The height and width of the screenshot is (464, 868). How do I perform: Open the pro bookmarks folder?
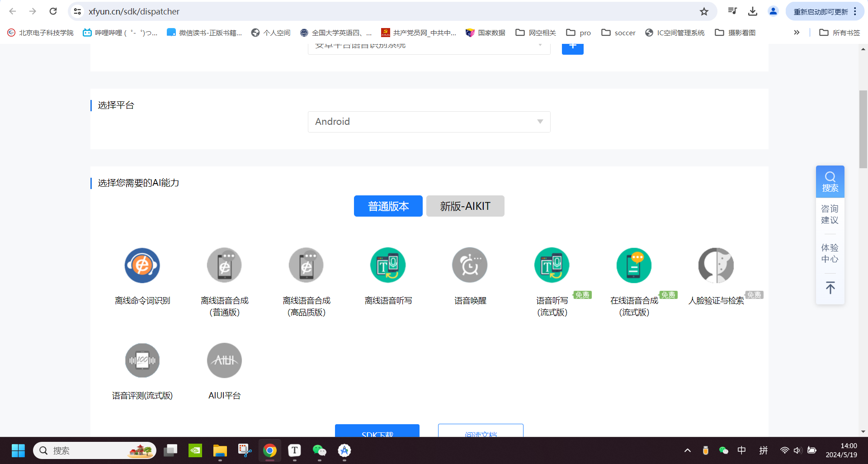(579, 33)
